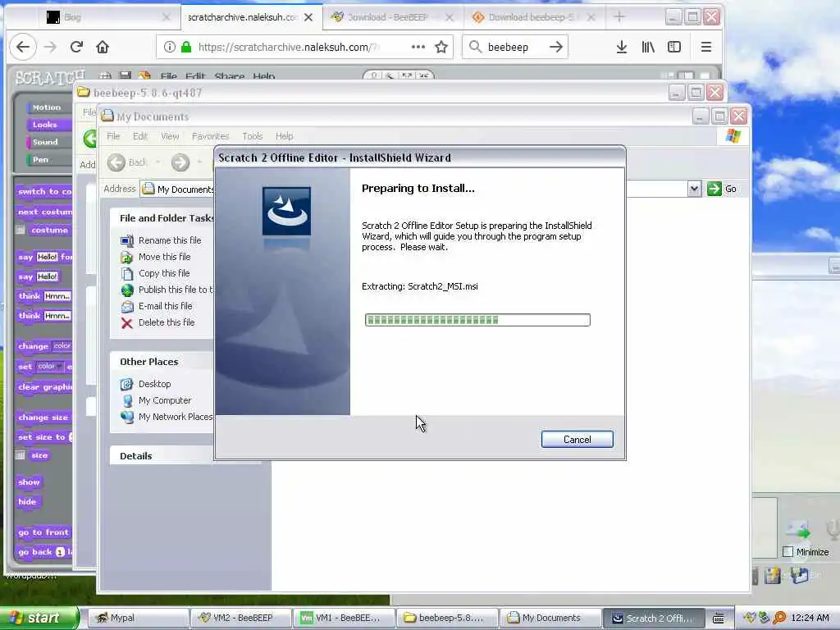Switch to beebeep-5.8 folder taskbar item

[448, 618]
